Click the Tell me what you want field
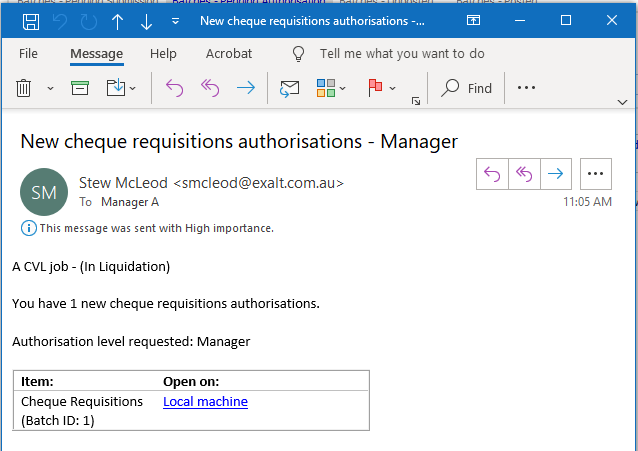Viewport: 638px width, 451px height. coord(402,54)
